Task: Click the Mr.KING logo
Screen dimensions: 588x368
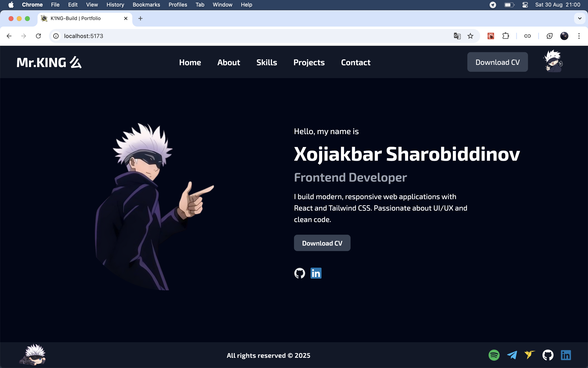Action: point(49,62)
